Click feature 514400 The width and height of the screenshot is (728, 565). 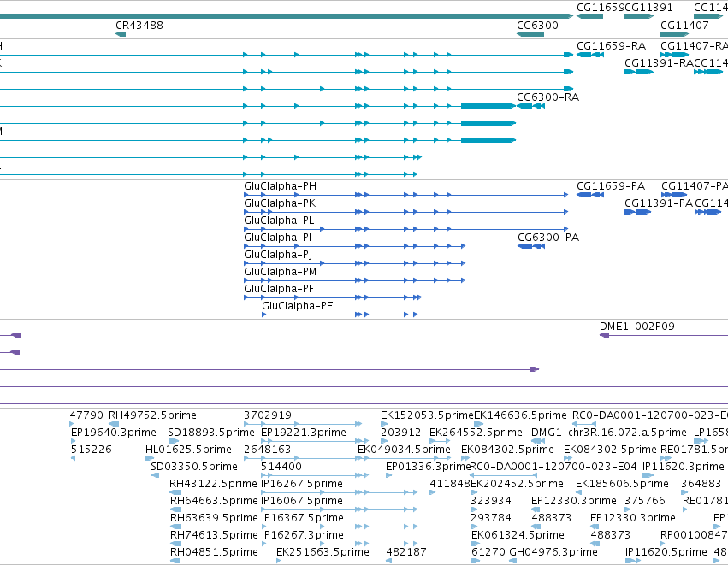click(315, 475)
